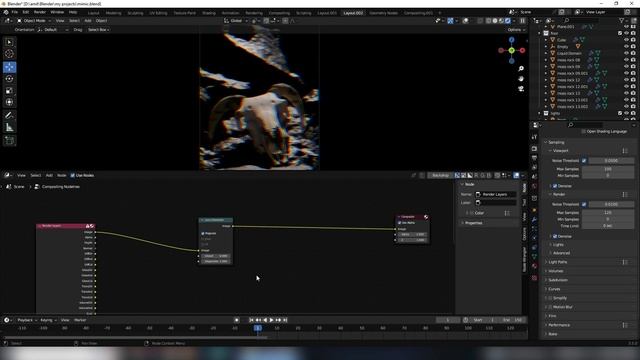This screenshot has height=360, width=640.
Task: Open the View Layer properties tab
Action: click(x=534, y=167)
